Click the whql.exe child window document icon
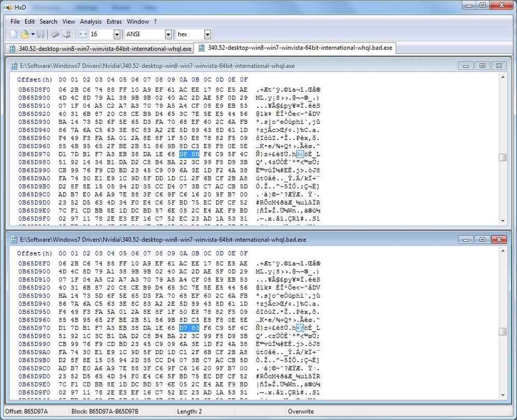Screen dimensions: 517x420 click(x=14, y=66)
